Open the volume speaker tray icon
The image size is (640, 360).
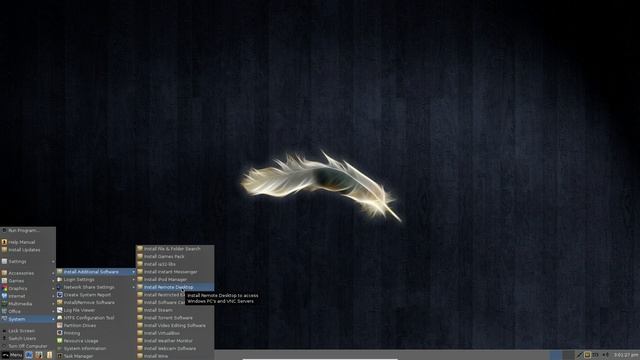coord(605,355)
